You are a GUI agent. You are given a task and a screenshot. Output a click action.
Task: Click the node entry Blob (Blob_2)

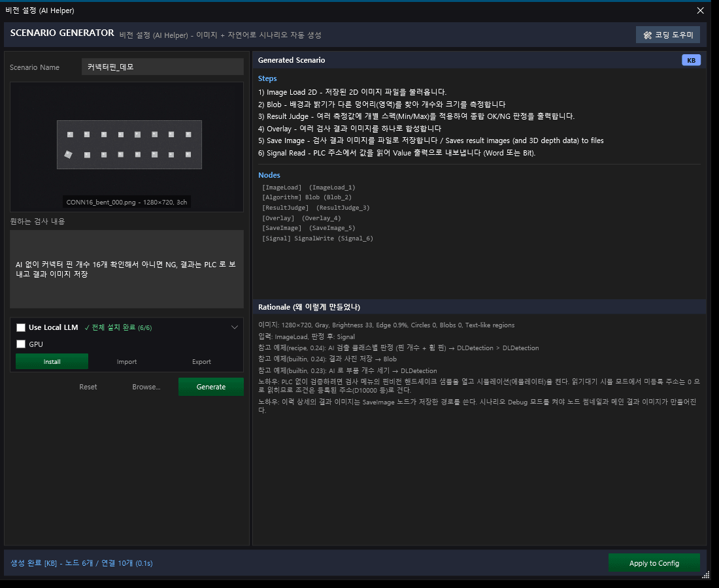pyautogui.click(x=307, y=197)
